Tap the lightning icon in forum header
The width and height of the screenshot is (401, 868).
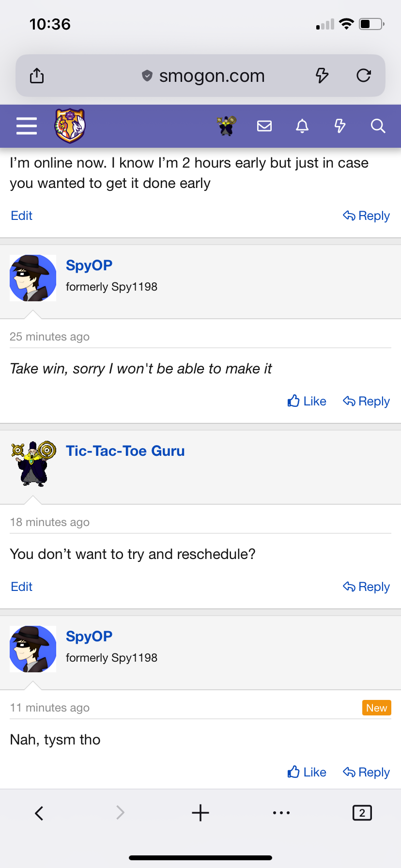[x=340, y=126]
